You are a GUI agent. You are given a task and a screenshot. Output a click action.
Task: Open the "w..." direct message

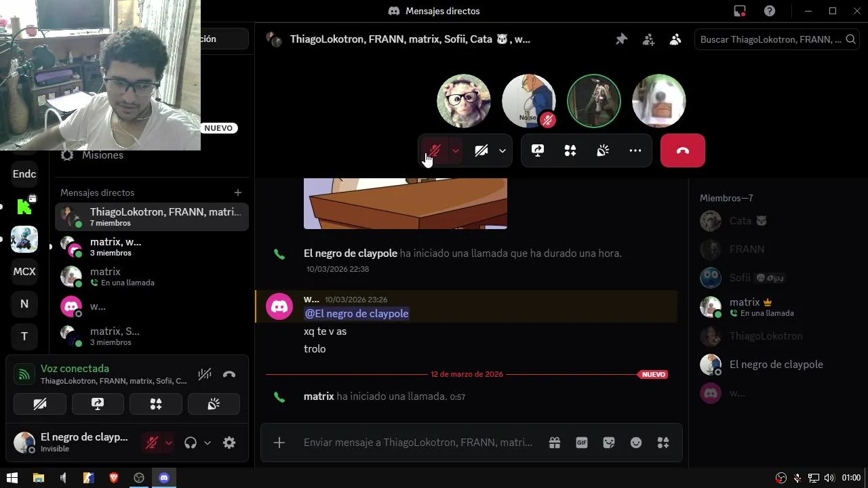(152, 306)
